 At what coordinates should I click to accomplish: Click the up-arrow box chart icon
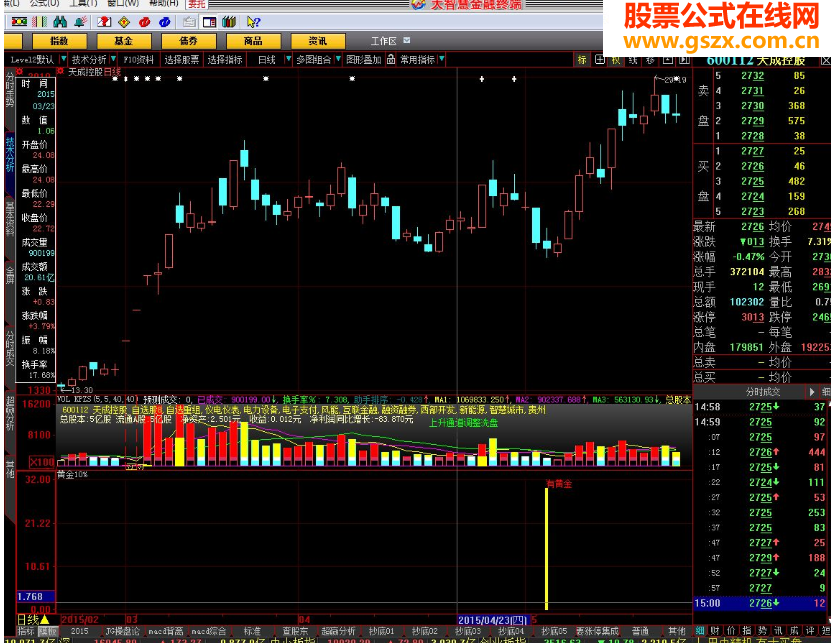coord(667,59)
